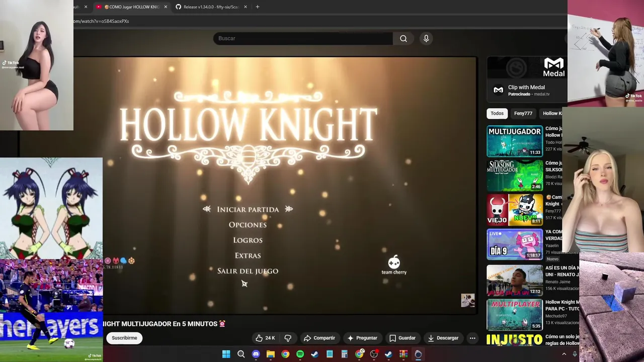This screenshot has width=644, height=362.
Task: Switch to the Release v1.34.0.0 GitHub tab
Action: point(211,7)
